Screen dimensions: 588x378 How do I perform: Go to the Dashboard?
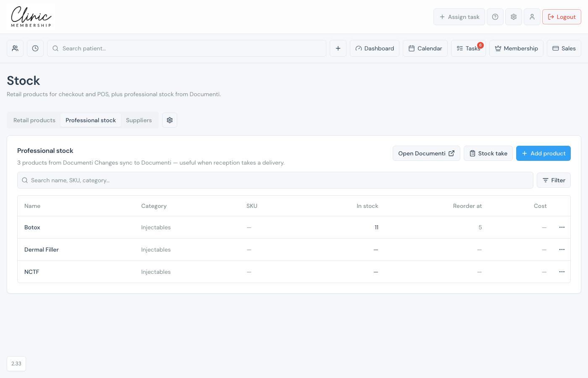click(375, 48)
